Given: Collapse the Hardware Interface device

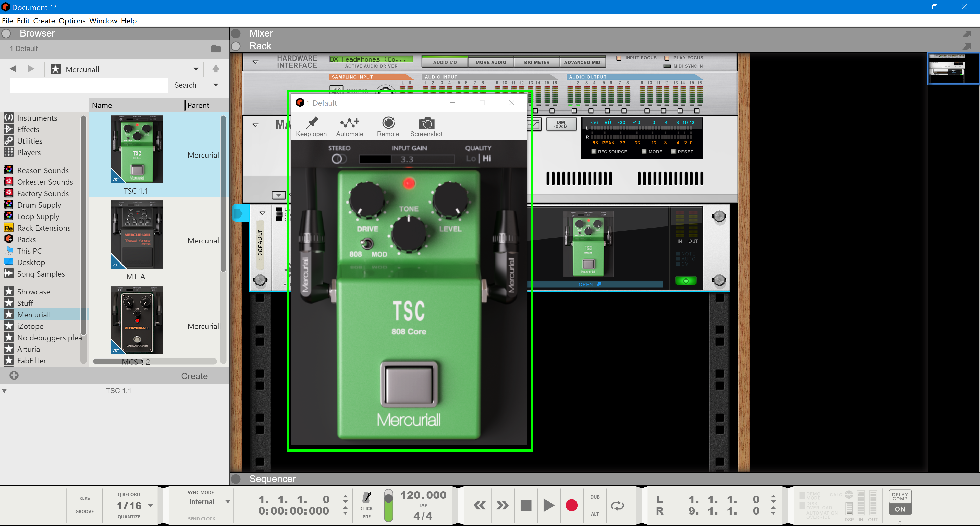Looking at the screenshot, I should tap(256, 62).
